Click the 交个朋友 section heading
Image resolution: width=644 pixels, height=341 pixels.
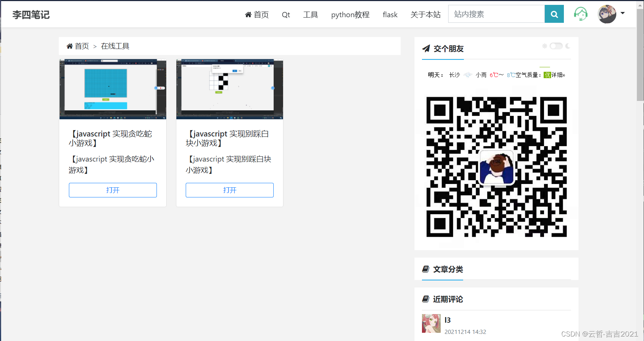click(x=449, y=49)
